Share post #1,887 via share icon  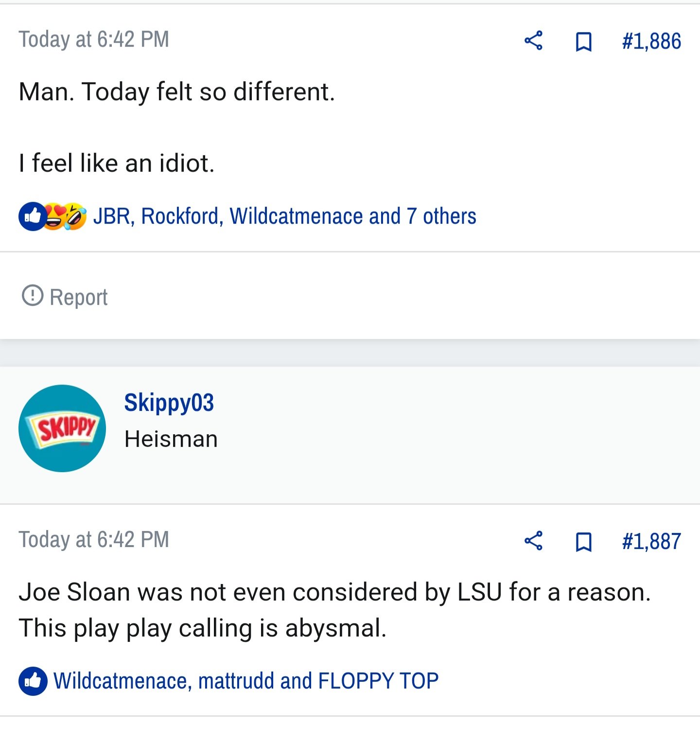coord(533,541)
